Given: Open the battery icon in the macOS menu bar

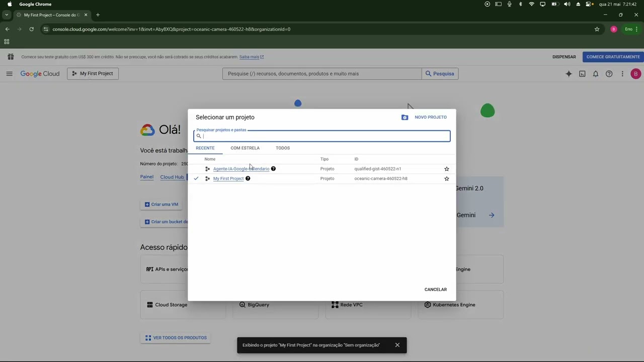Looking at the screenshot, I should (x=554, y=4).
